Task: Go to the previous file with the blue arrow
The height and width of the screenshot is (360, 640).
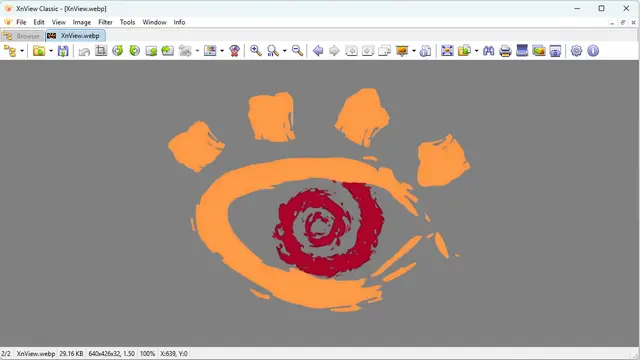Action: click(318, 51)
